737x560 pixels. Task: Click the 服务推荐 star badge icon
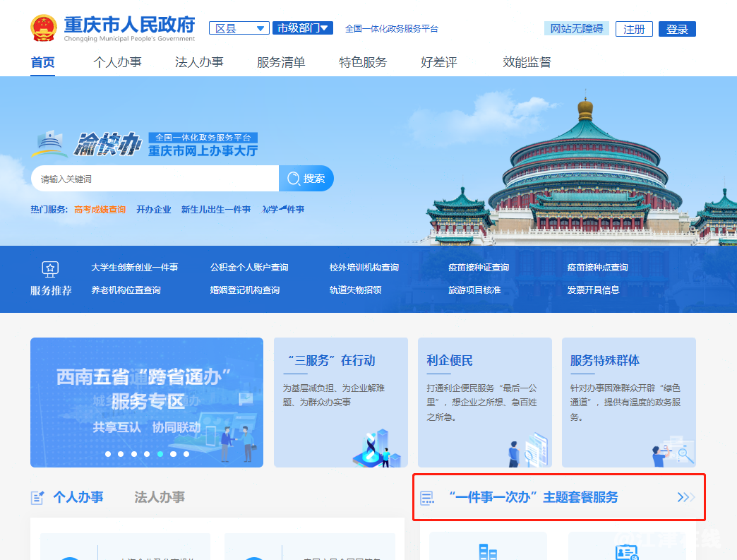(50, 269)
